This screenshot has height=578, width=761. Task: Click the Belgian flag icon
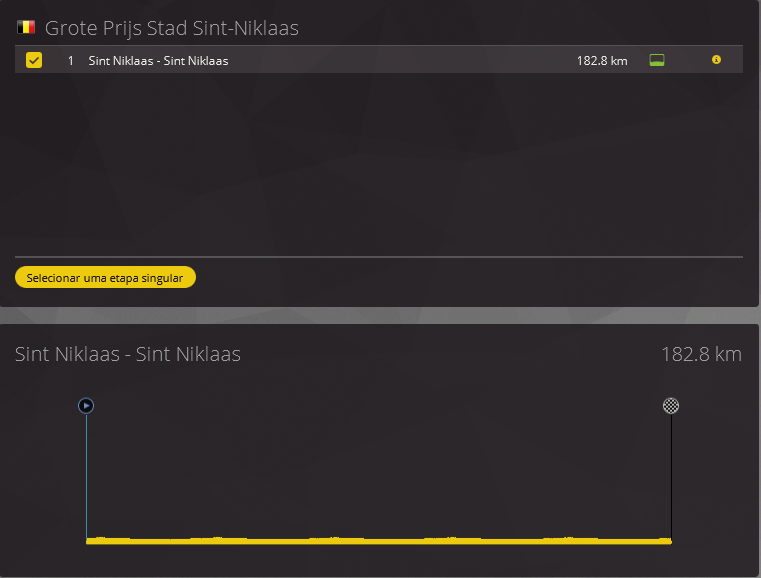pyautogui.click(x=26, y=28)
